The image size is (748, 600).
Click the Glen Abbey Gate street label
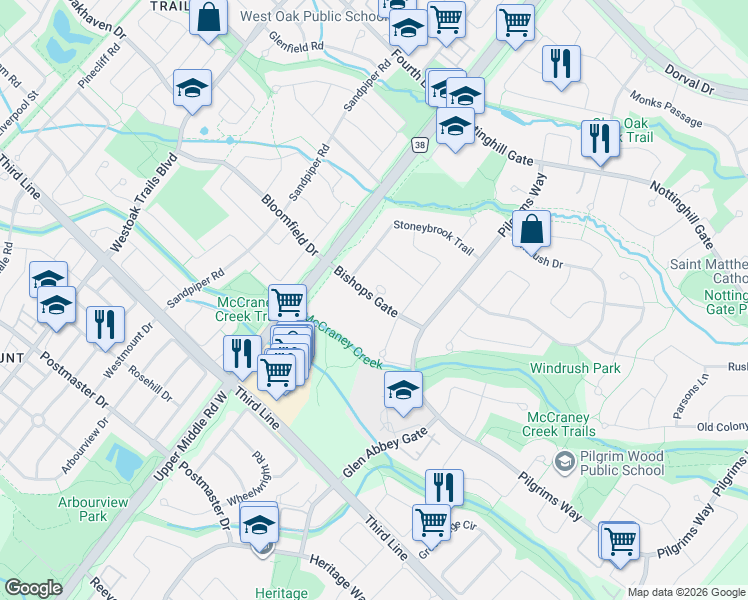385,452
